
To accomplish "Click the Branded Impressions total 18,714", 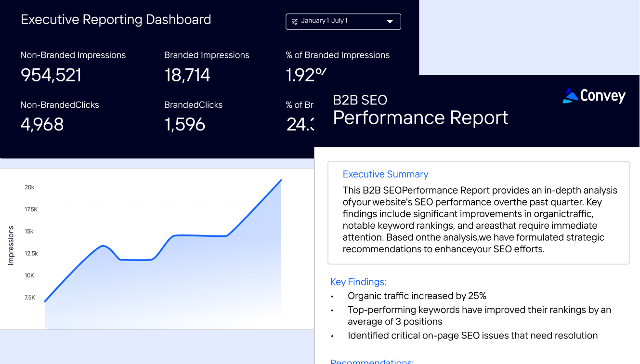I will click(x=187, y=75).
